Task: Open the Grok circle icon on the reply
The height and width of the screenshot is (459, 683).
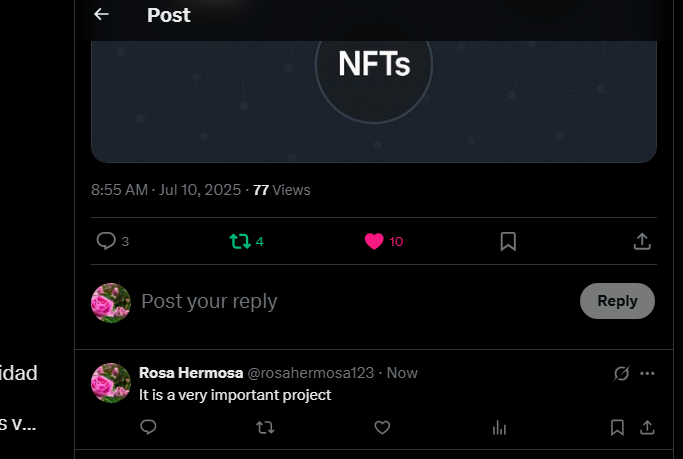Action: (x=621, y=373)
